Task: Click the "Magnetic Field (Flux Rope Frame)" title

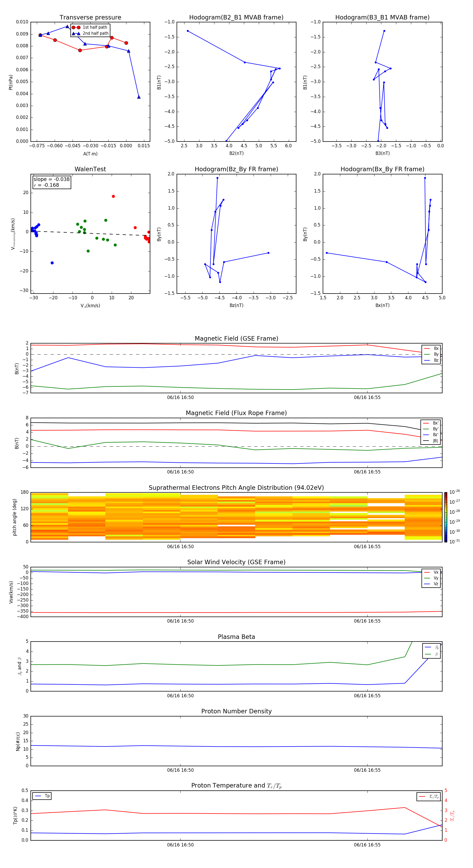Action: (236, 413)
